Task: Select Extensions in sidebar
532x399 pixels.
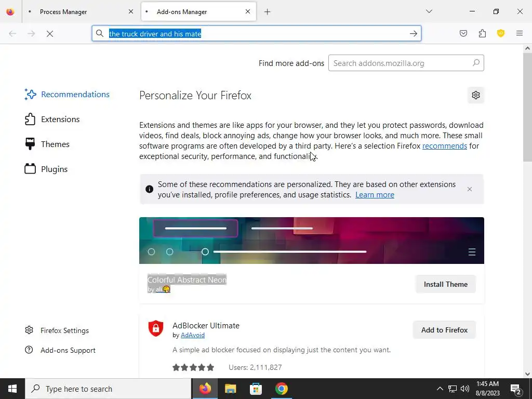Action: click(52, 119)
